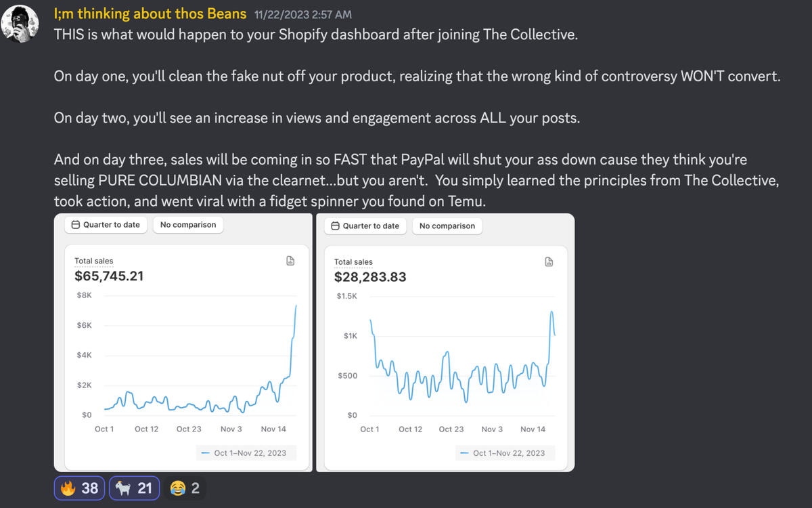Toggle the fire emoji reaction with 38
Screen dimensions: 812x508
(x=79, y=488)
